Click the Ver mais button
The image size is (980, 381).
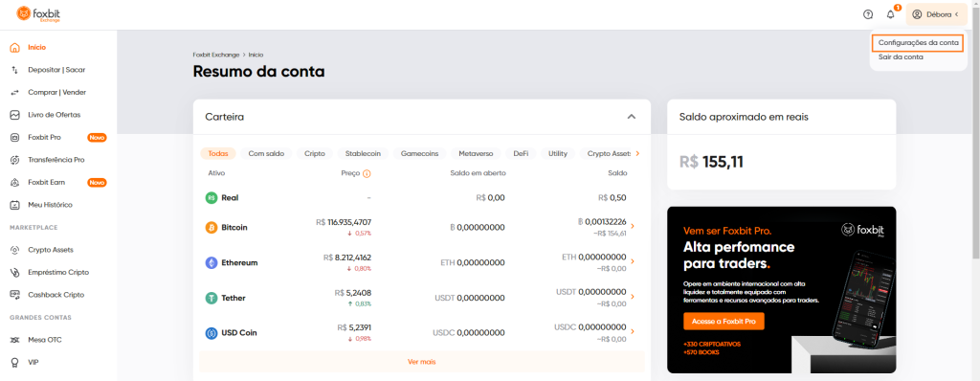click(422, 362)
